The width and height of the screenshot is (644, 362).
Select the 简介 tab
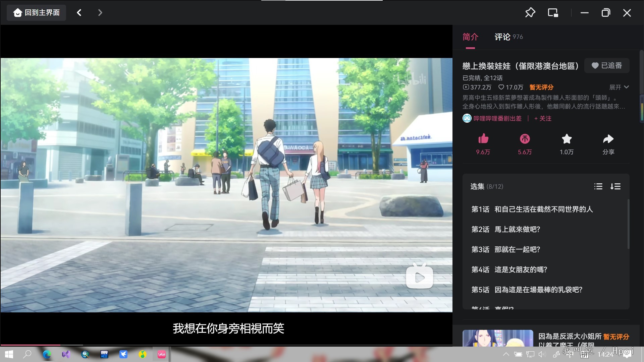pyautogui.click(x=470, y=37)
